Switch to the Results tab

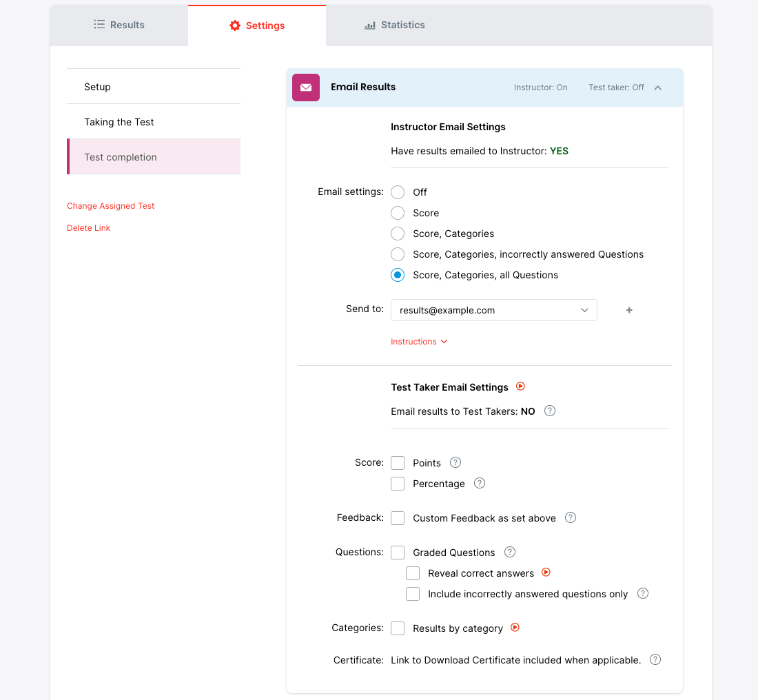tap(119, 25)
